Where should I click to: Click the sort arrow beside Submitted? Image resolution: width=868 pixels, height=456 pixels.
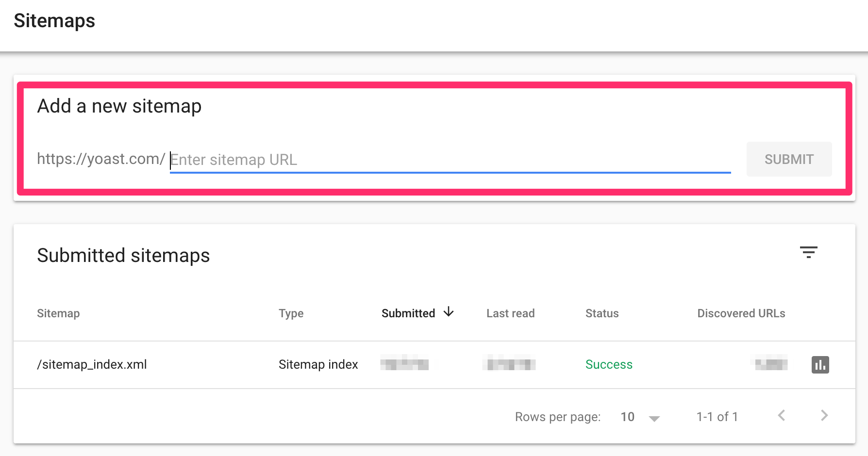coord(449,312)
